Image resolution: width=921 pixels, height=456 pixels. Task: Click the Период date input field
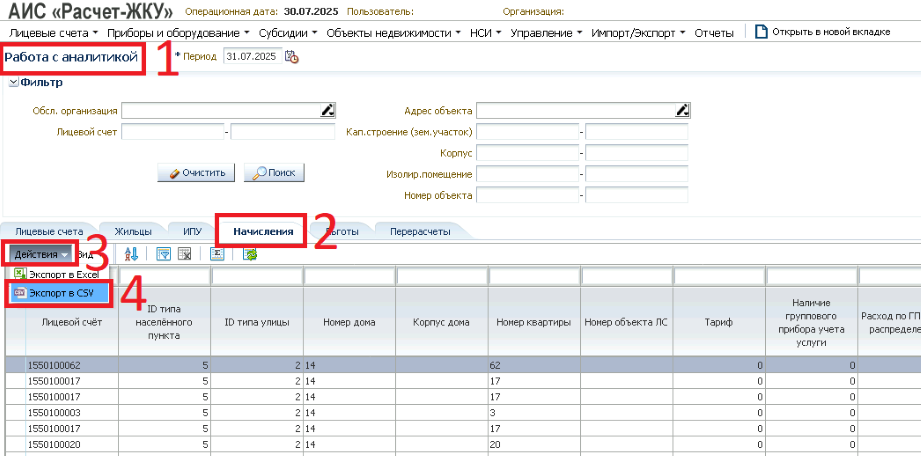pyautogui.click(x=252, y=57)
